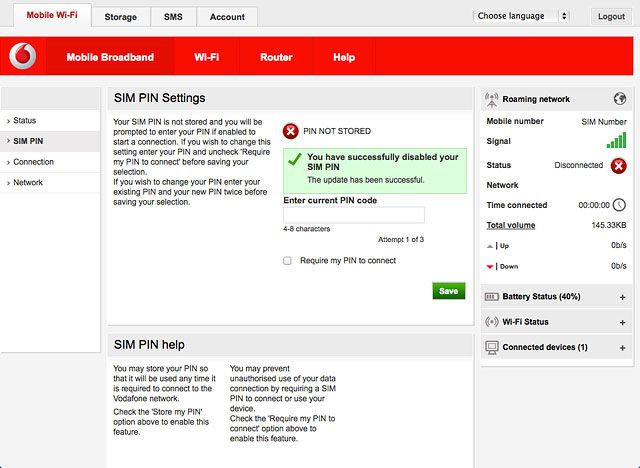Open the Account tab
The height and width of the screenshot is (468, 640).
pos(227,17)
